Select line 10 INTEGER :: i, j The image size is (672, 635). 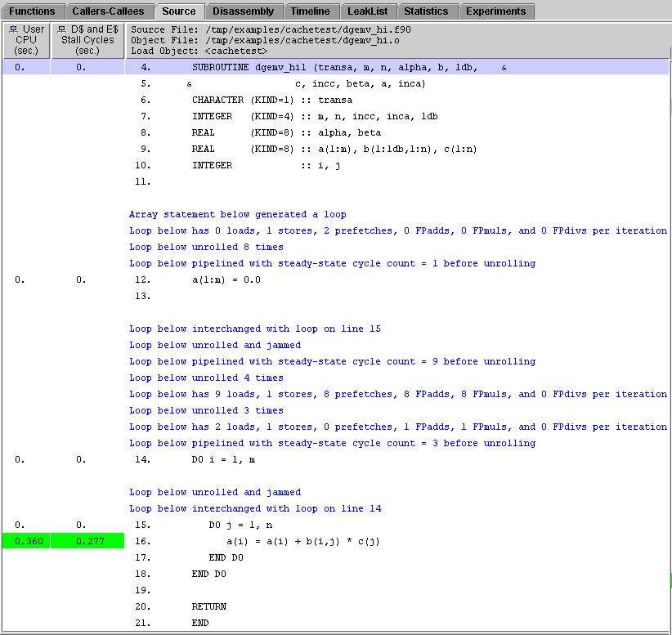266,165
